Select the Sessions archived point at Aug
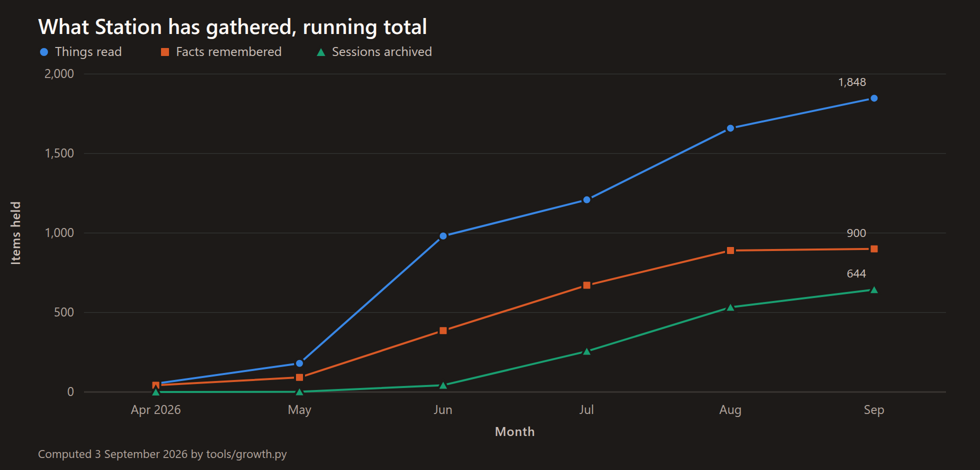This screenshot has width=980, height=470. [730, 307]
